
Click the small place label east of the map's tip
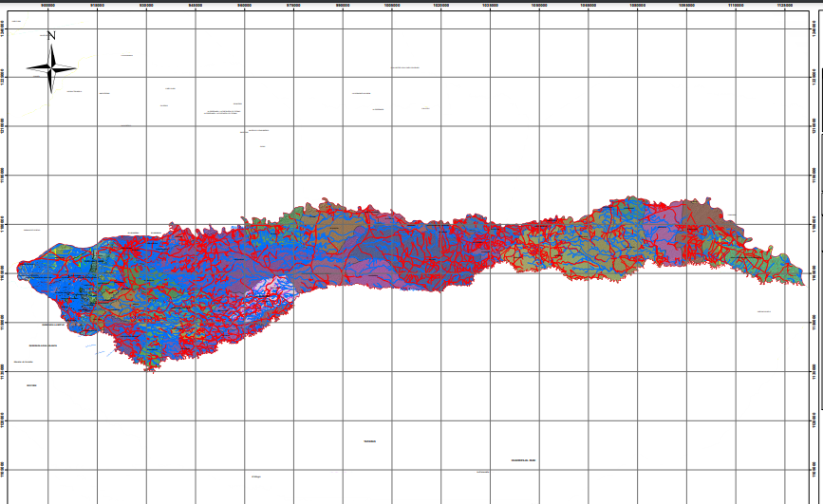(x=764, y=311)
